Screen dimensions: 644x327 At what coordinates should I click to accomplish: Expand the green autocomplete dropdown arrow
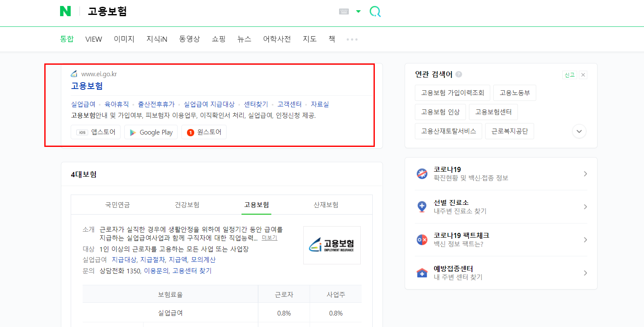(358, 11)
